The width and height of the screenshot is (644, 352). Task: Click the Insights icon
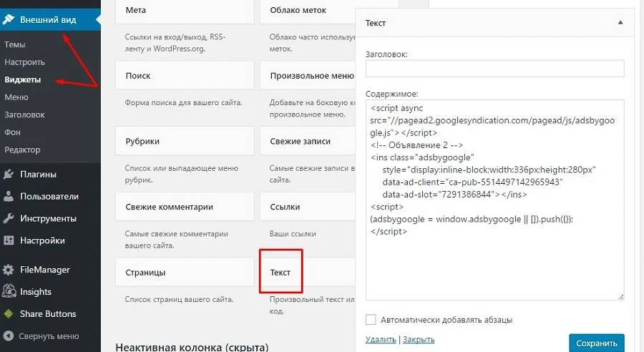pos(9,291)
